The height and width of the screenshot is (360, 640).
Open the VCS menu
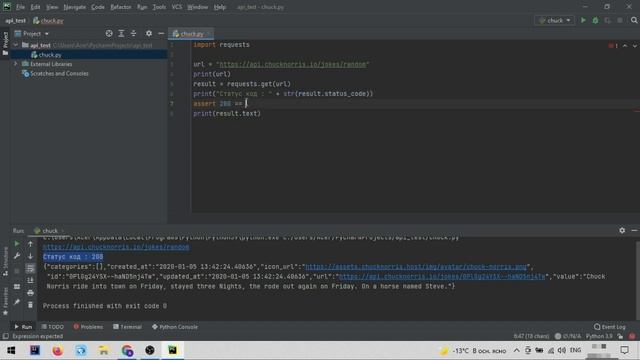[x=177, y=7]
